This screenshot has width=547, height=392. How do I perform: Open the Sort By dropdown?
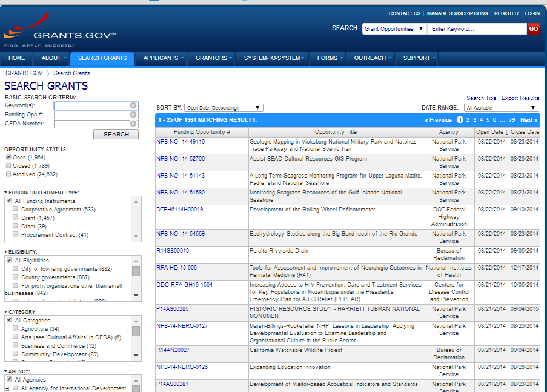(224, 108)
